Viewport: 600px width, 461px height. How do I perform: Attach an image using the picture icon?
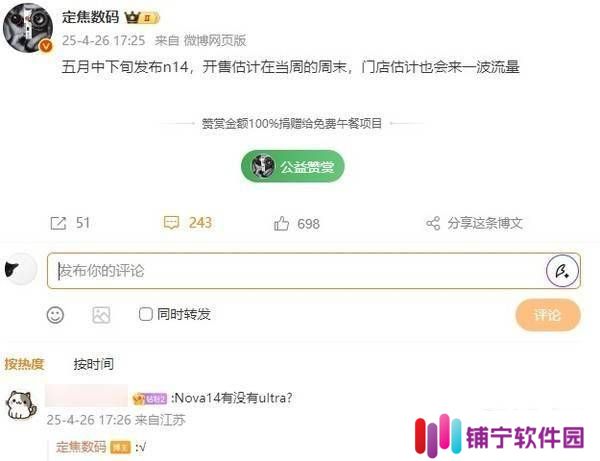101,315
